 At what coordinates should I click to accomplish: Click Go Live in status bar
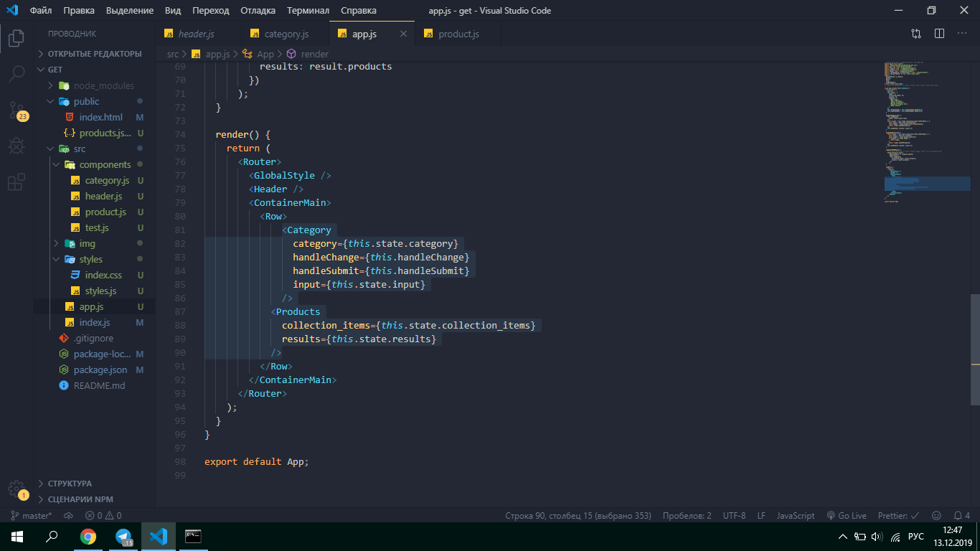[x=847, y=515]
